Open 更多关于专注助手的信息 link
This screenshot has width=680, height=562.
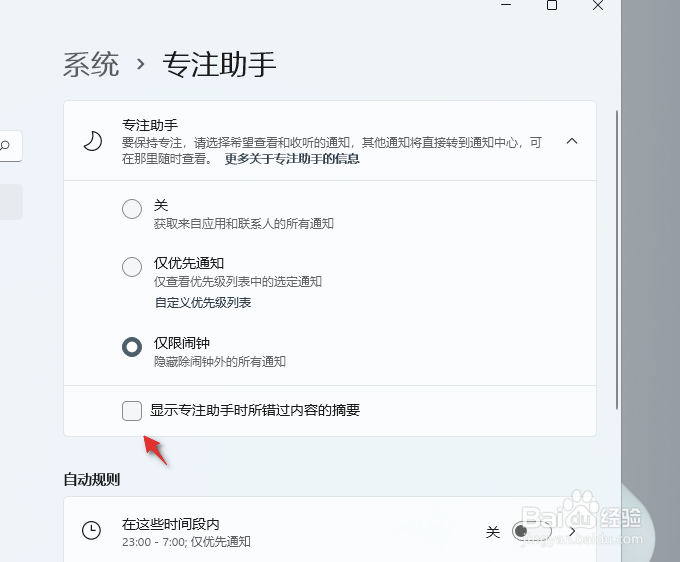[292, 158]
